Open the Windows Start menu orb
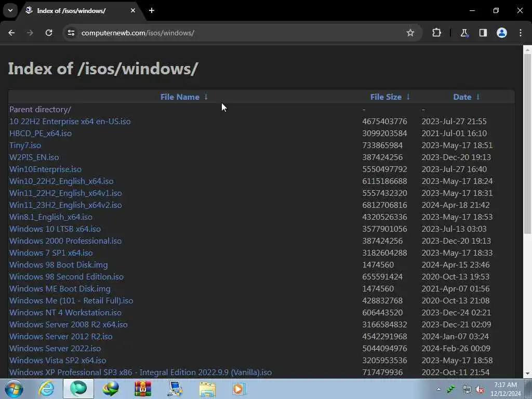The width and height of the screenshot is (532, 399). coord(14,389)
